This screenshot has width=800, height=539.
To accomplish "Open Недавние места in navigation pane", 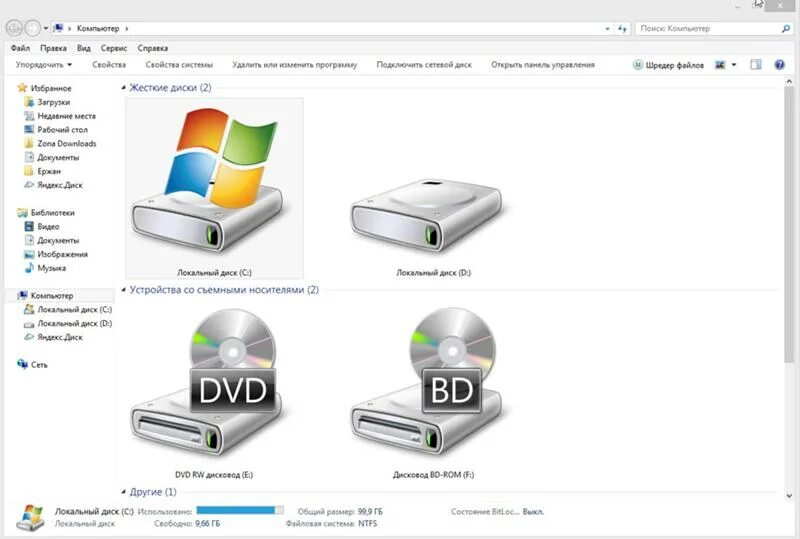I will (60, 116).
